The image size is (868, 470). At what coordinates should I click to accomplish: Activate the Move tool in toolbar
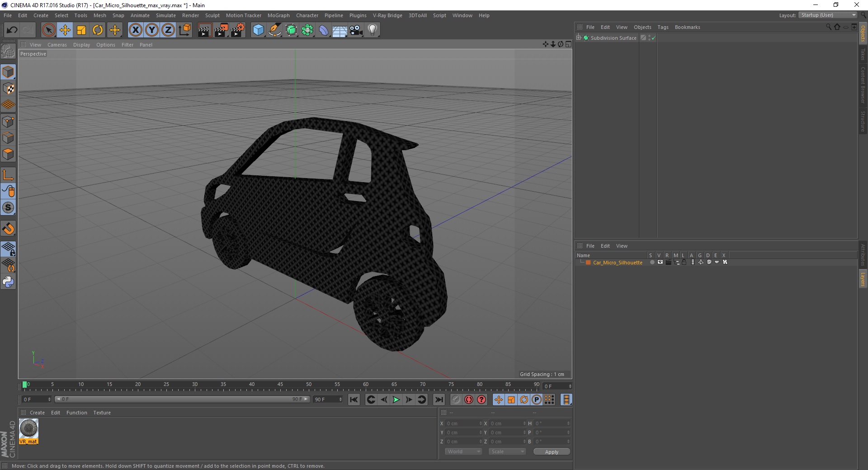(x=65, y=30)
